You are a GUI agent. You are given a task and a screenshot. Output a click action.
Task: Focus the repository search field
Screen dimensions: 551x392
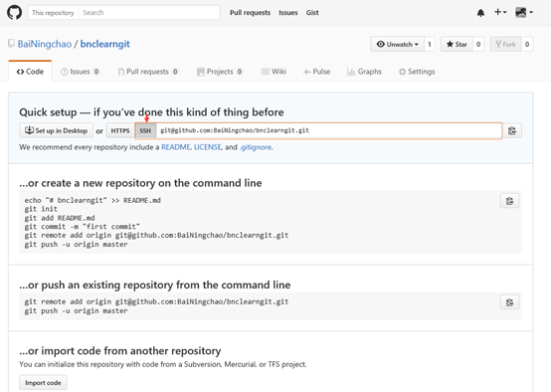tap(149, 13)
